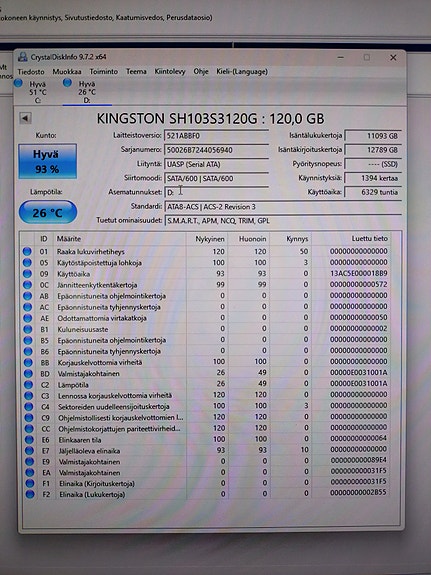Click the Isäntälukukertoja value 11093 GB

coord(373,136)
